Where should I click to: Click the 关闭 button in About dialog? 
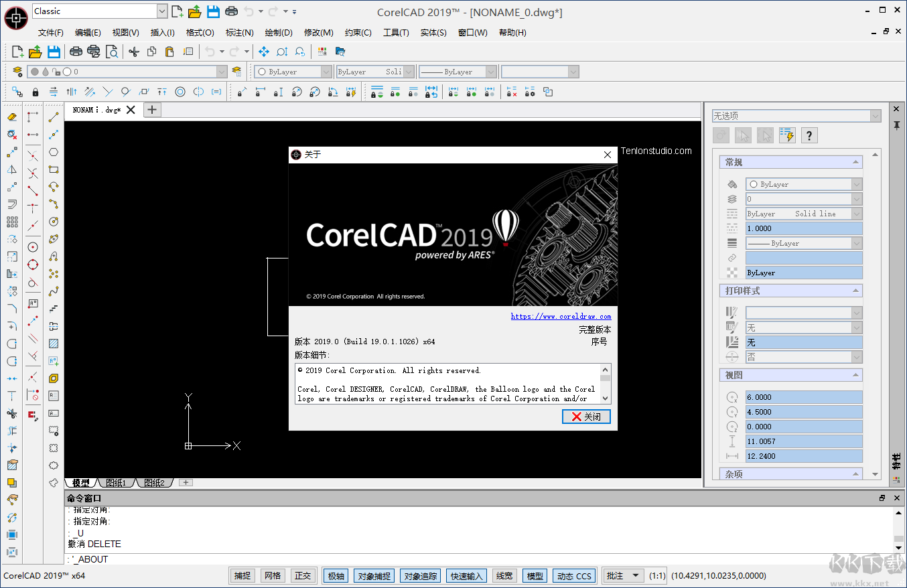click(x=586, y=417)
